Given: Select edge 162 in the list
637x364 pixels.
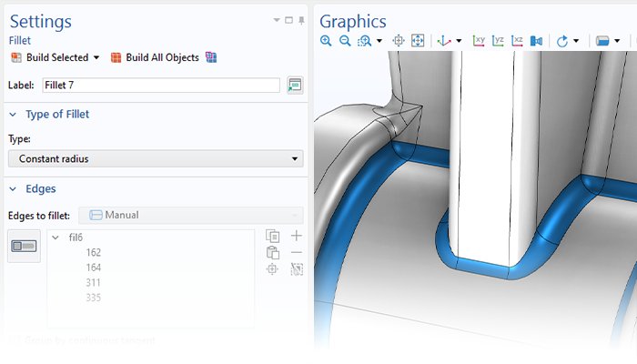Looking at the screenshot, I should click(93, 252).
